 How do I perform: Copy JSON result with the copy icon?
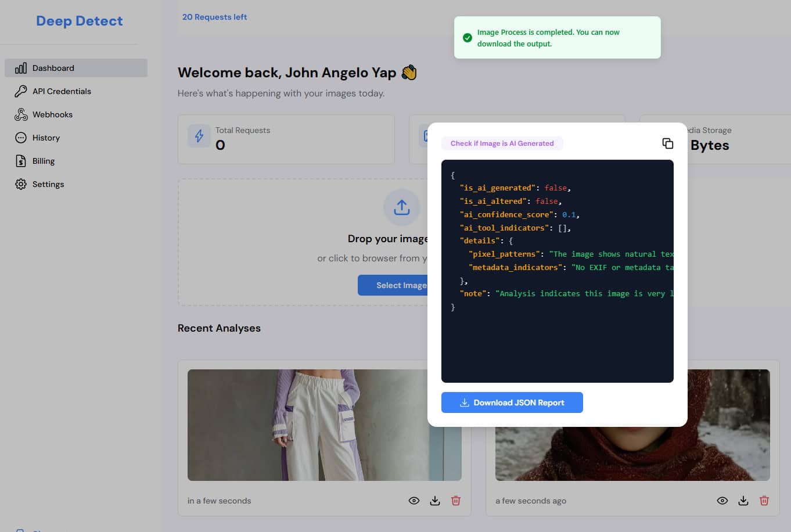click(667, 143)
